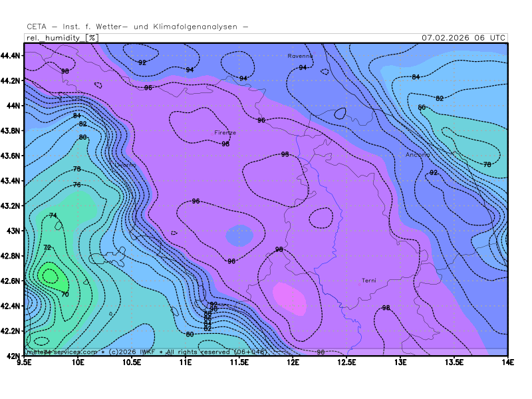The image size is (532, 399).
Task: Click the Firenze city label
Action: pos(225,132)
